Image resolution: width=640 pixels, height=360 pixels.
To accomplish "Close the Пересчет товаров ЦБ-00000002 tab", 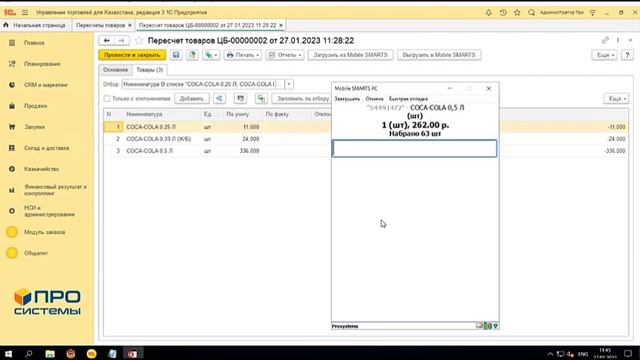I will click(x=281, y=25).
